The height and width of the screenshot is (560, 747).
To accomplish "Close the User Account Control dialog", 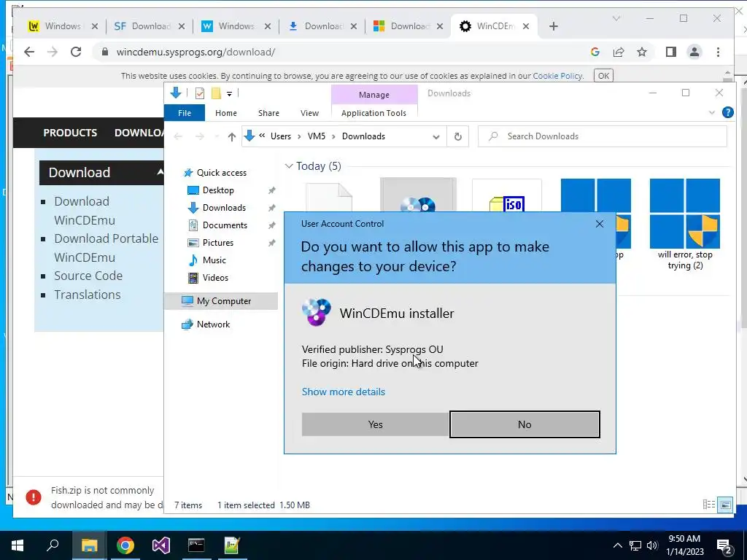I will pyautogui.click(x=600, y=224).
